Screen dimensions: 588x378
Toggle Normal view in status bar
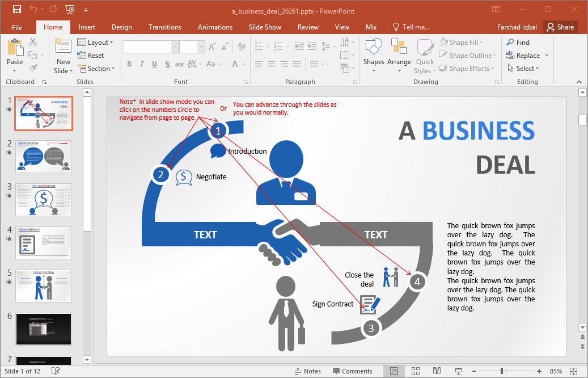[x=394, y=371]
